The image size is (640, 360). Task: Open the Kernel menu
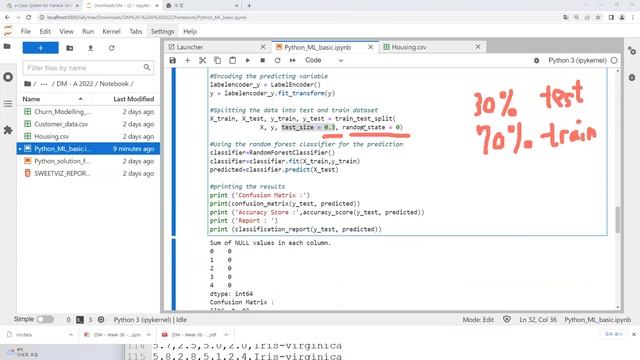coord(111,31)
